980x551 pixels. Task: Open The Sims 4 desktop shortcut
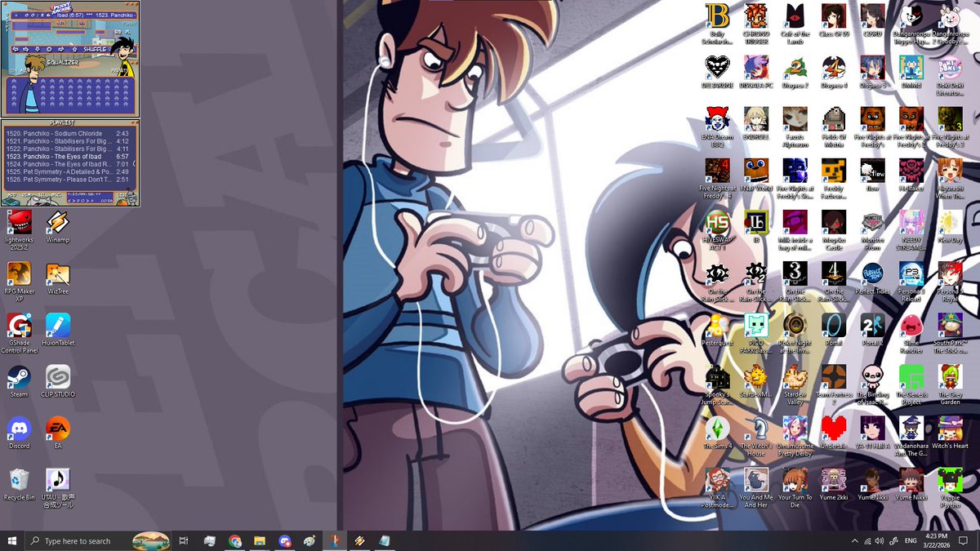pyautogui.click(x=717, y=432)
